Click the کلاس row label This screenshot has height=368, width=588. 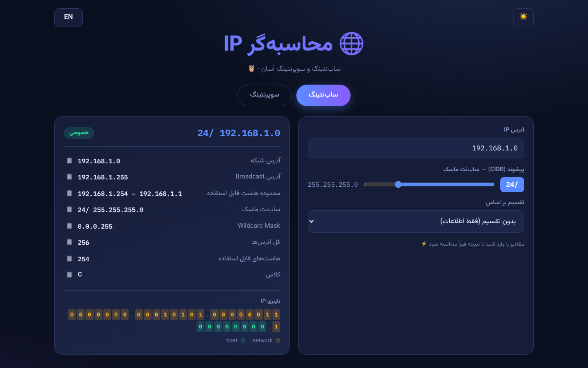(x=273, y=274)
